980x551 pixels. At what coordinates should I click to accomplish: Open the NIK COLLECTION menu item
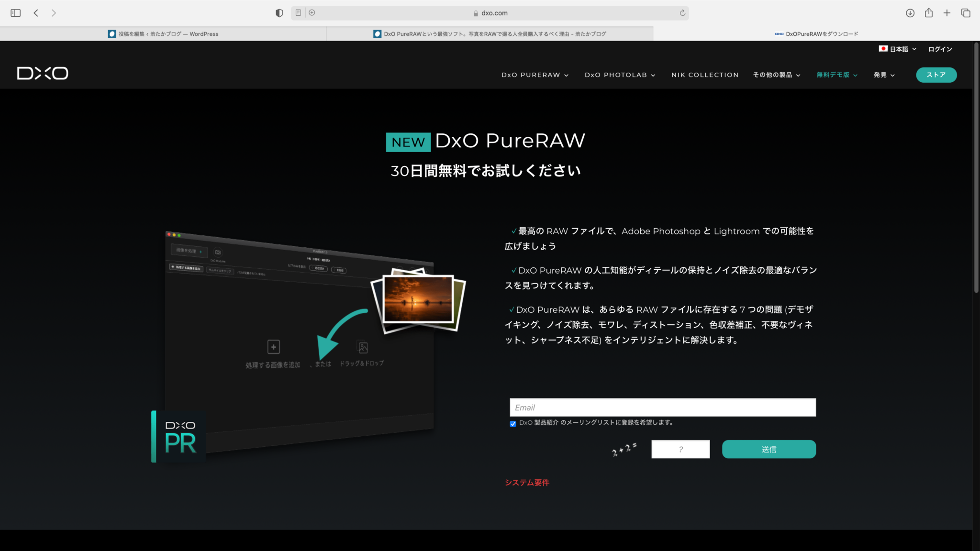(705, 75)
